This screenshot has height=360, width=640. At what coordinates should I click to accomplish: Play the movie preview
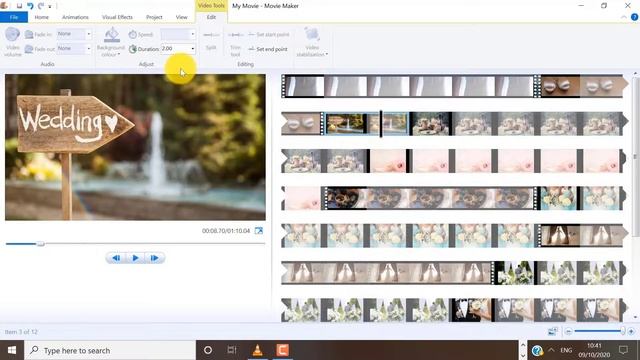pyautogui.click(x=136, y=258)
